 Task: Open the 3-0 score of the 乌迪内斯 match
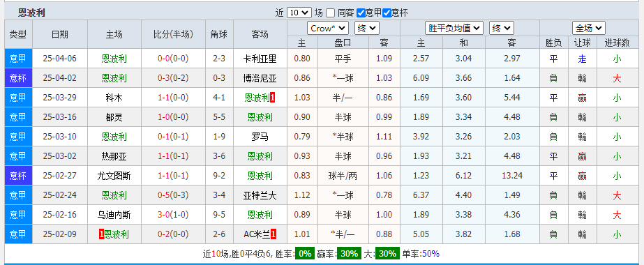pyautogui.click(x=164, y=215)
